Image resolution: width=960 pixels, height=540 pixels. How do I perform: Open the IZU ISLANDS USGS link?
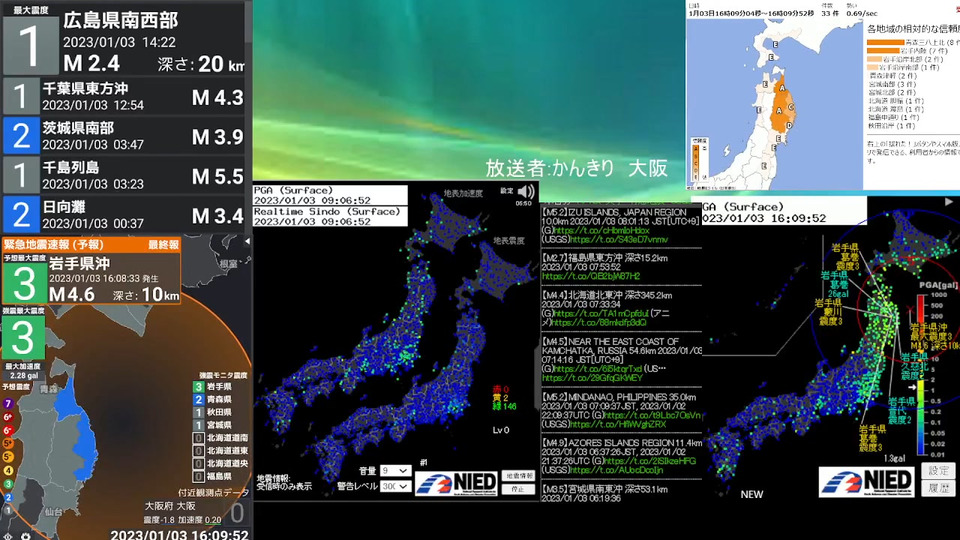click(x=619, y=239)
